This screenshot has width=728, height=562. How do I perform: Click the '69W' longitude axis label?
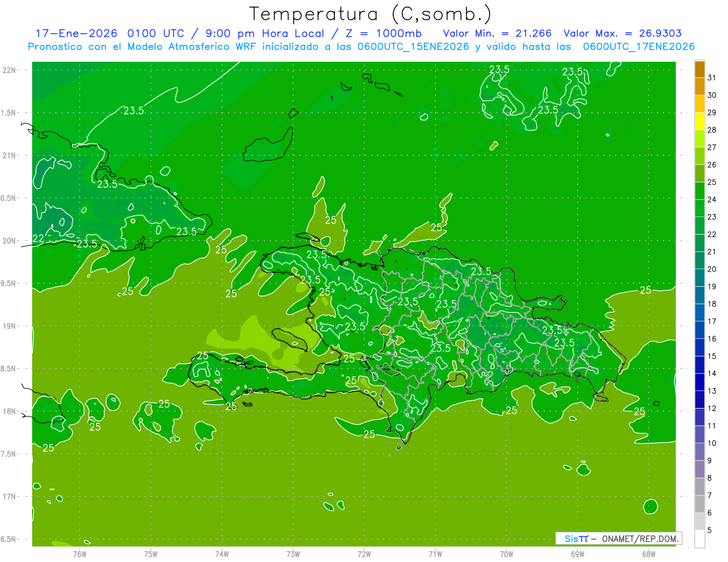tap(577, 554)
